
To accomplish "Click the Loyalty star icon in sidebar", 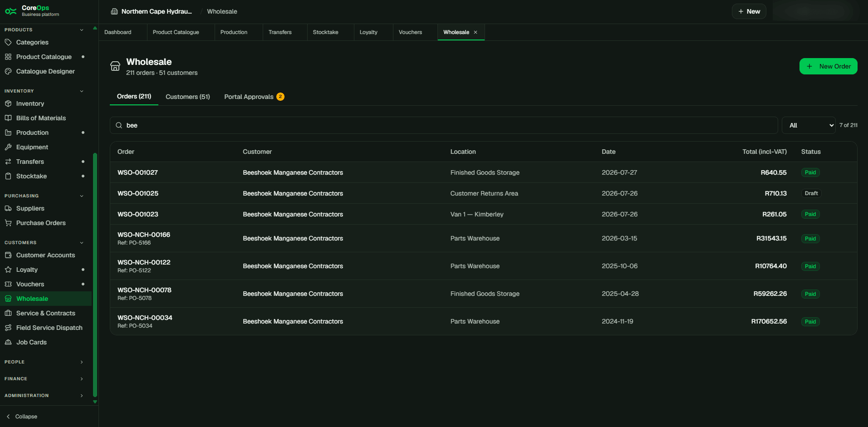I will pyautogui.click(x=8, y=270).
